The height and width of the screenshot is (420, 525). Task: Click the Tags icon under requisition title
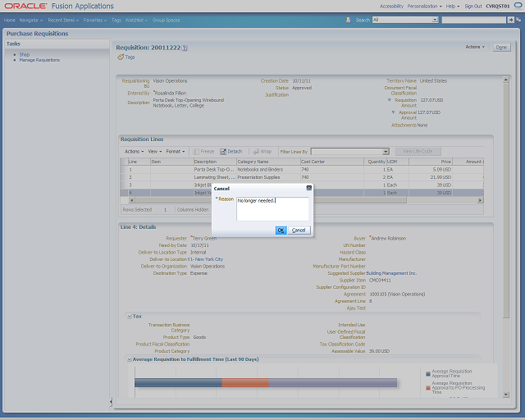121,57
